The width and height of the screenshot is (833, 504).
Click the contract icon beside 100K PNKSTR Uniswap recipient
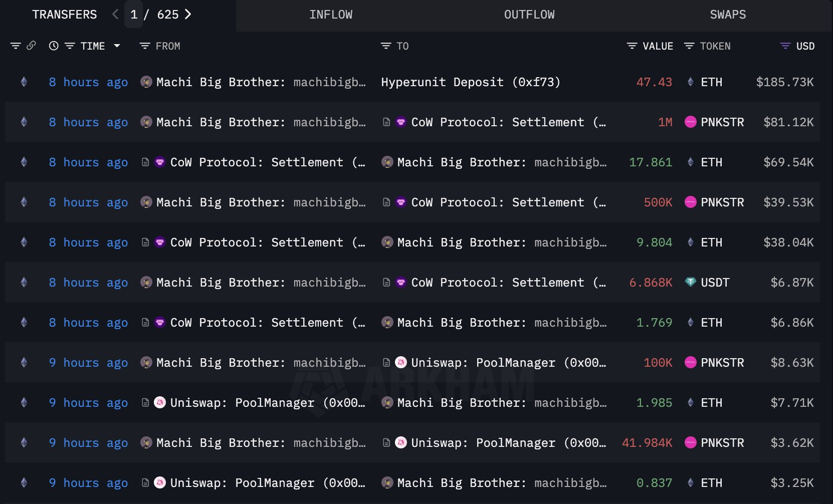[386, 363]
